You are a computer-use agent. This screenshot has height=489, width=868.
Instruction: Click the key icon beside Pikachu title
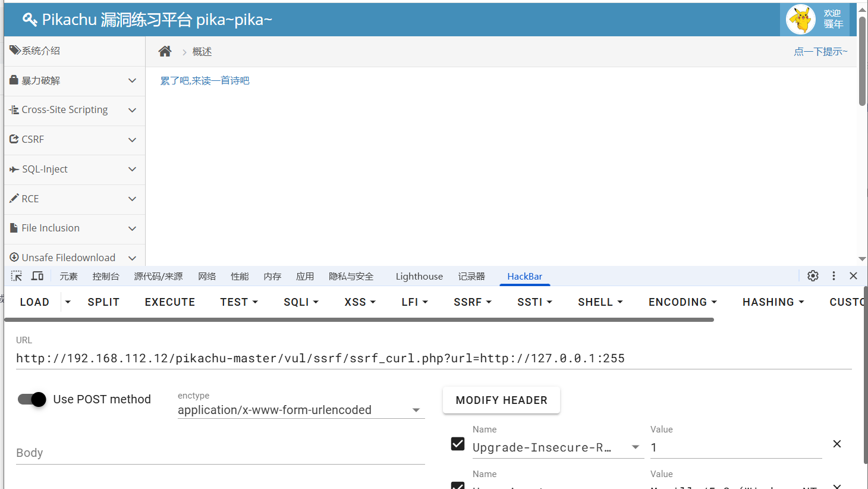[x=30, y=20]
